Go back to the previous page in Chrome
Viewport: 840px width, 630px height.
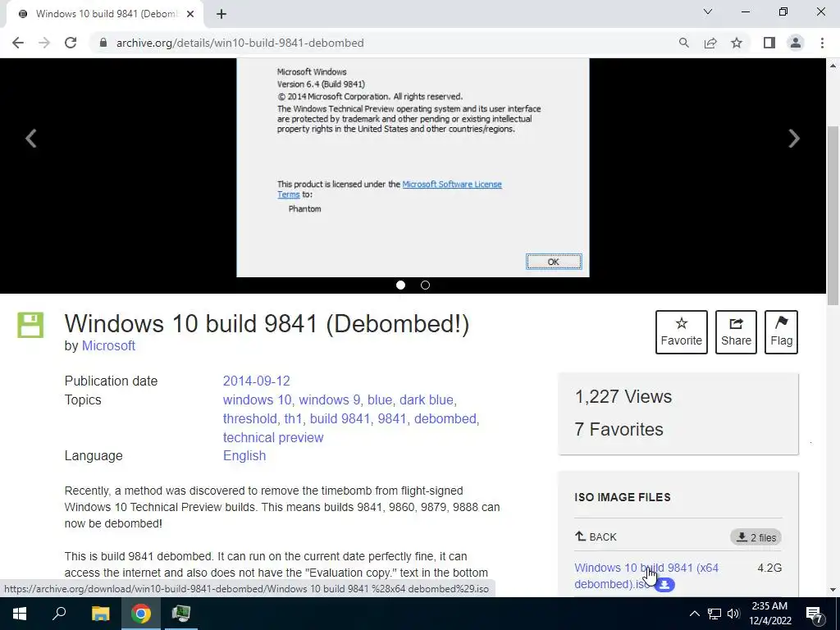coord(18,43)
